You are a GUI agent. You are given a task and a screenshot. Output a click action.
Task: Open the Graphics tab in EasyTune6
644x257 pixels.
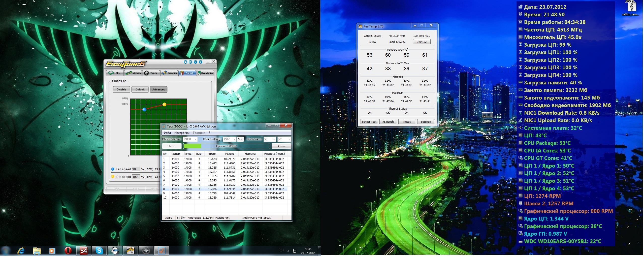click(169, 73)
